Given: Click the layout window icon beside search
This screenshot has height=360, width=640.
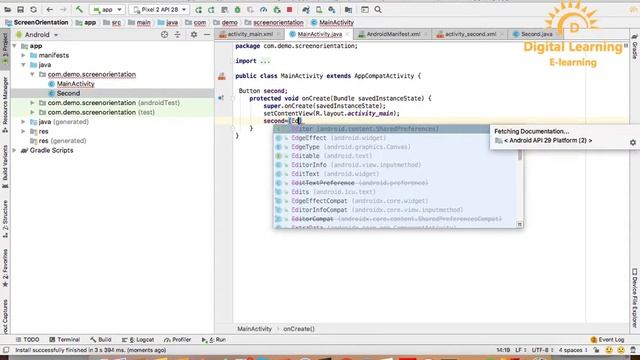Looking at the screenshot, I should [x=364, y=9].
